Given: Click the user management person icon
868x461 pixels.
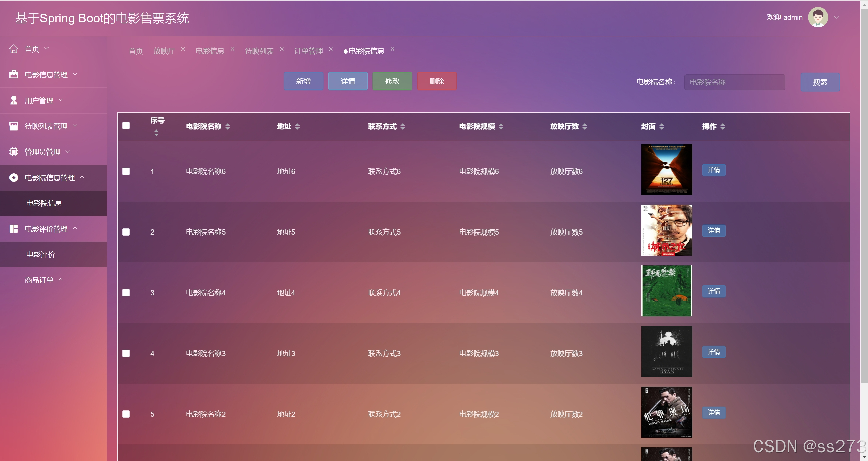Looking at the screenshot, I should [x=14, y=100].
